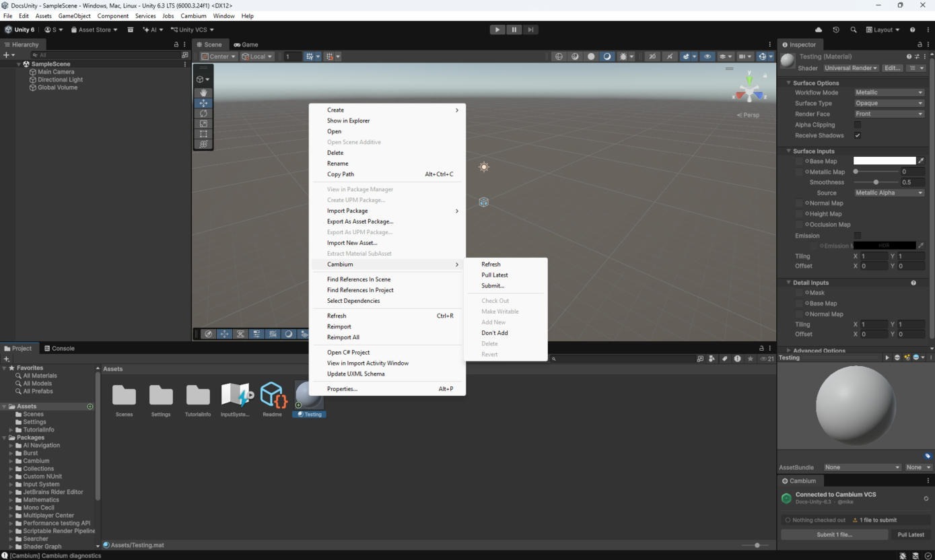Select the Move tool in Scene toolbar
Image resolution: width=935 pixels, height=560 pixels.
pyautogui.click(x=203, y=103)
